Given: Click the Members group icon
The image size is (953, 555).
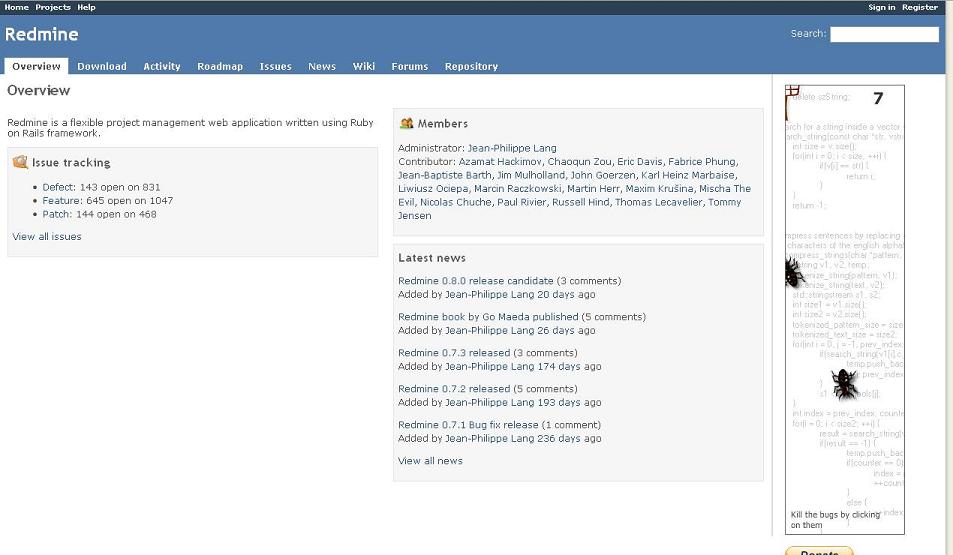Looking at the screenshot, I should point(407,123).
